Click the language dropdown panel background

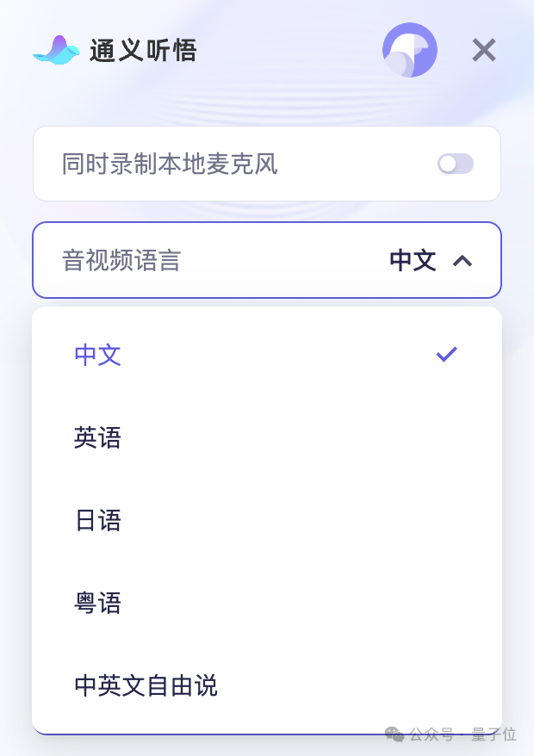click(267, 396)
